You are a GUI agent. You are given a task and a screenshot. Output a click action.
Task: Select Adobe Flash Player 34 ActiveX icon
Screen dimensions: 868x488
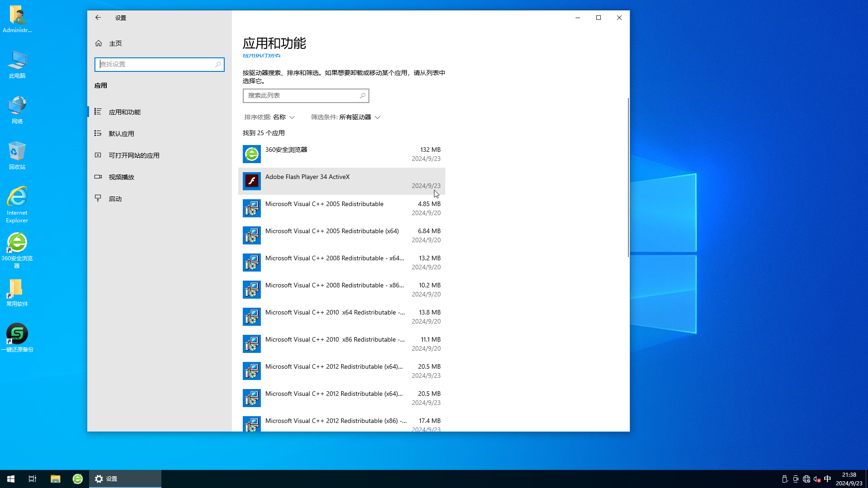click(252, 181)
